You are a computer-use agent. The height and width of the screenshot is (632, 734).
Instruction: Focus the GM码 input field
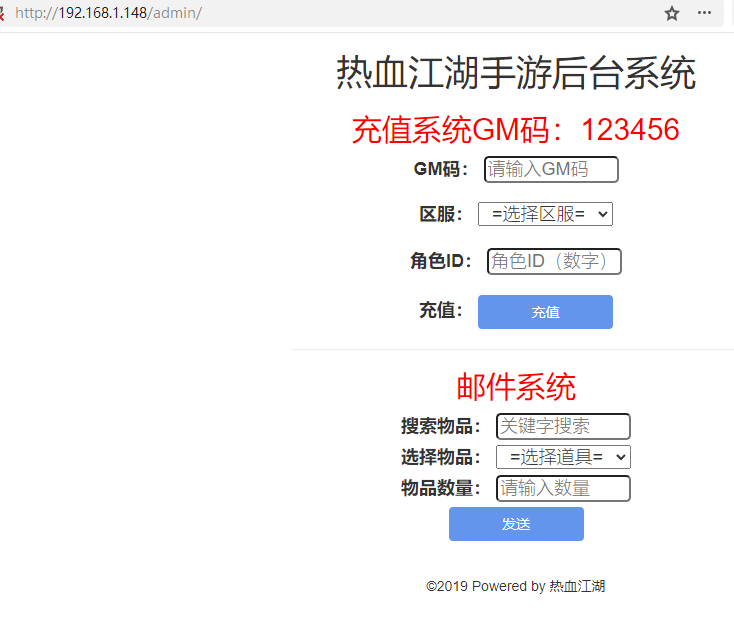(x=551, y=169)
